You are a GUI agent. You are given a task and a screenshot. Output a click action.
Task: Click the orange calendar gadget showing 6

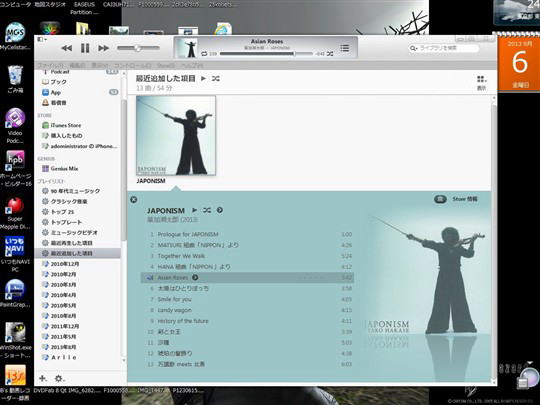(519, 63)
